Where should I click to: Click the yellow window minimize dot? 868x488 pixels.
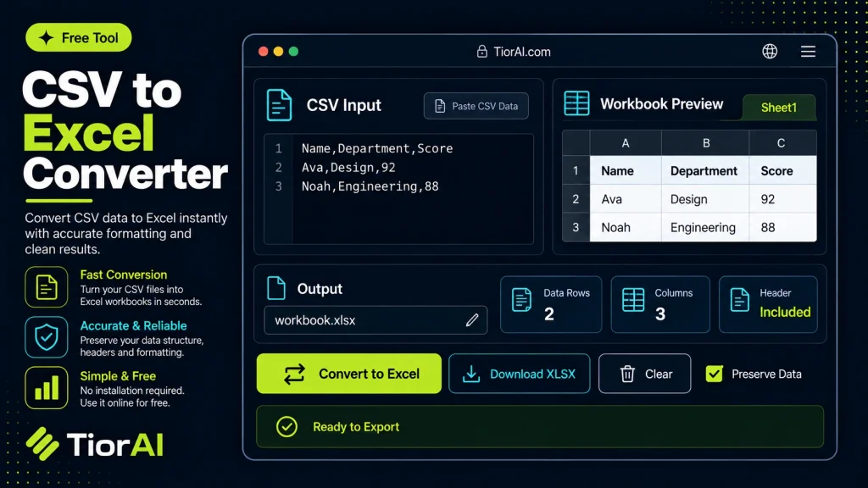coord(278,52)
